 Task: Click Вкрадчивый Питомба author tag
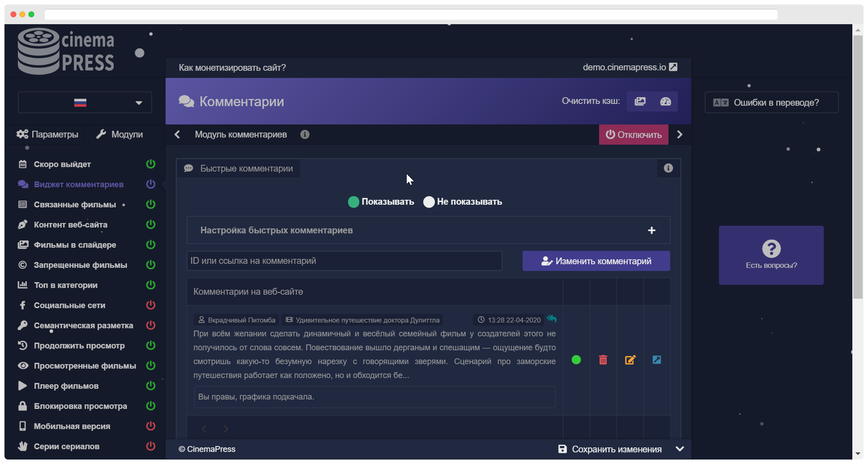pos(237,320)
